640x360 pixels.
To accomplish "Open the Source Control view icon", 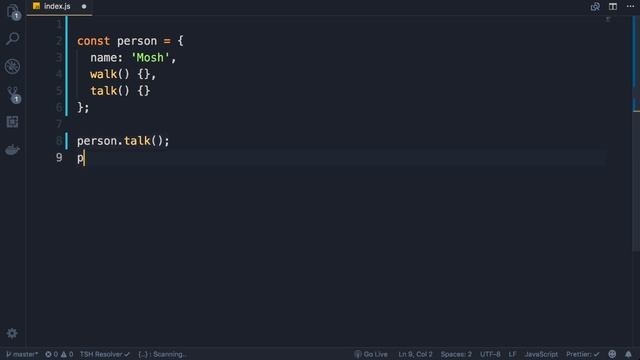I will point(13,94).
